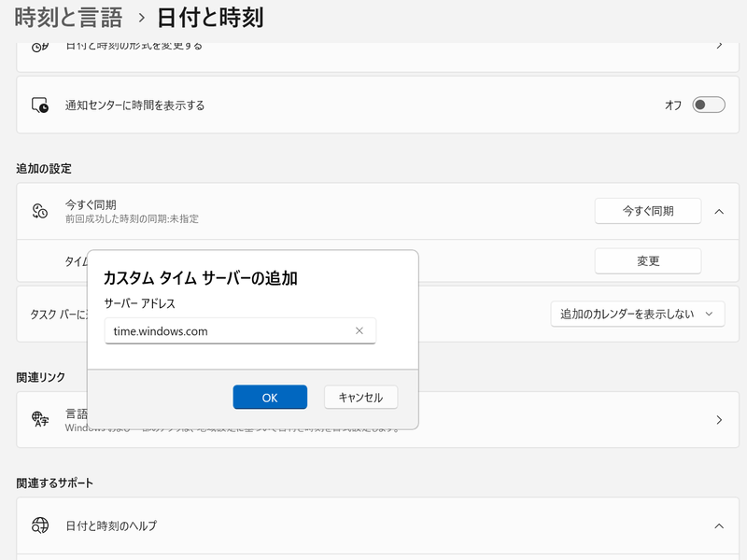Click the globe icon next to 日付と時刻のヘルプ
747x560 pixels.
(39, 525)
